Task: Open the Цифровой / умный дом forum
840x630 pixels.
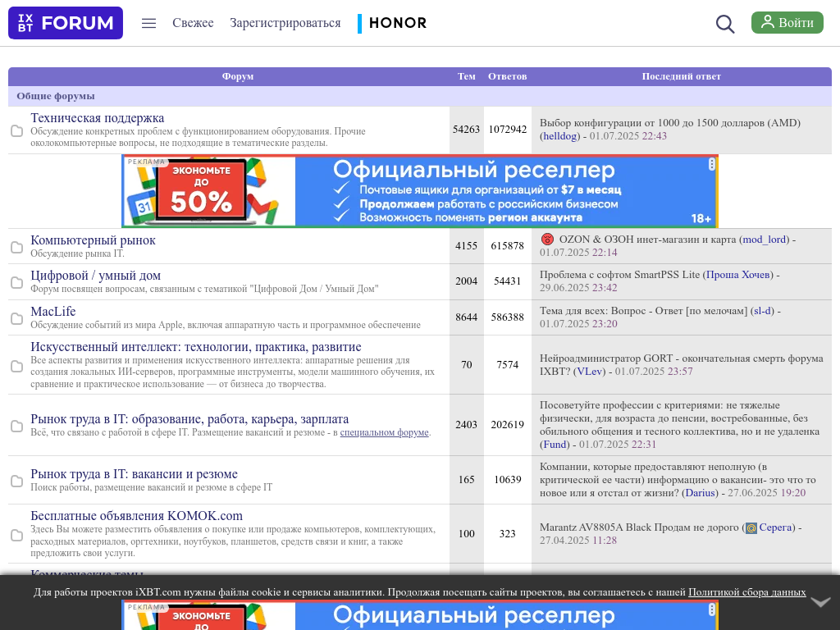Action: pyautogui.click(x=95, y=276)
